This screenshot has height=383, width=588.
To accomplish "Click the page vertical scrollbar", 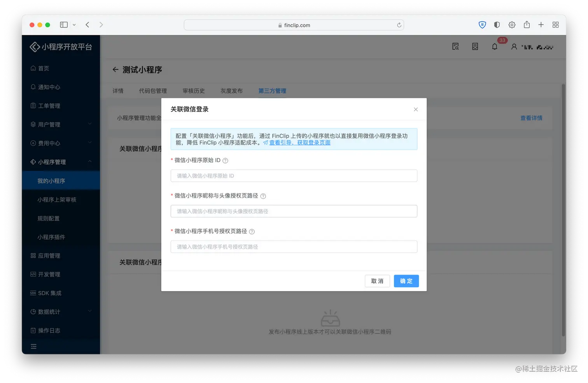I will pyautogui.click(x=563, y=210).
